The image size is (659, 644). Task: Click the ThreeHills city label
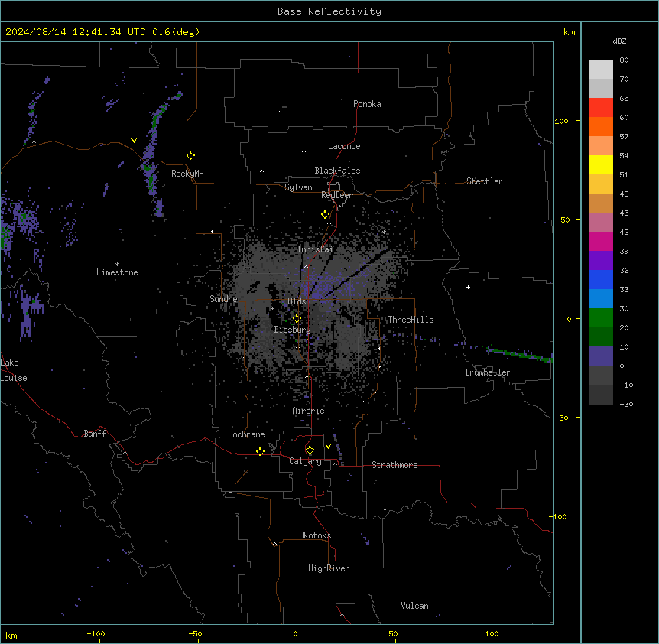point(411,320)
